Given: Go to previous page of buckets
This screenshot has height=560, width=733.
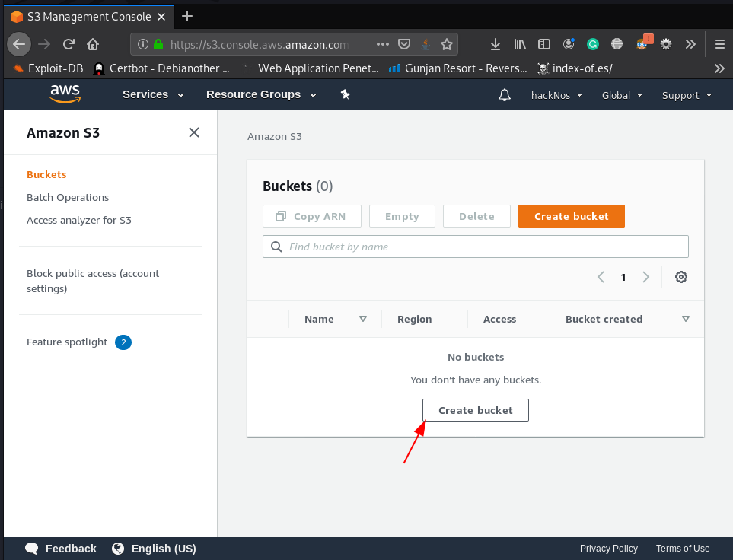Looking at the screenshot, I should click(601, 277).
